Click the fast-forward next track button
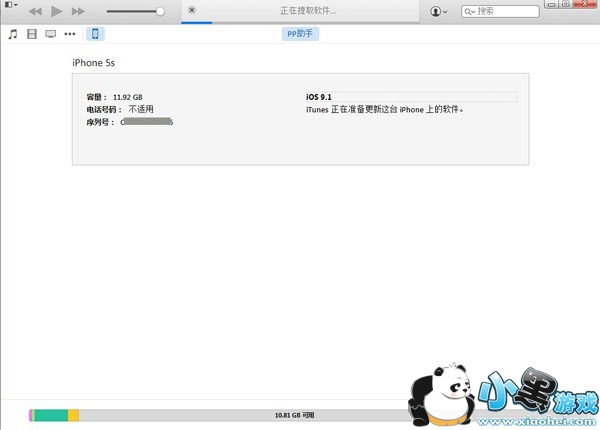This screenshot has height=430, width=600. [78, 11]
